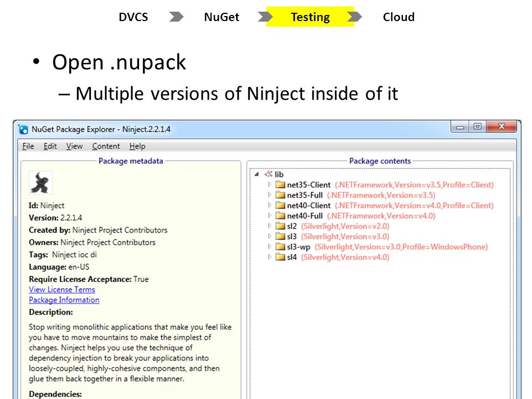The height and width of the screenshot is (399, 532).
Task: Click the 'Tags: Ninject ioc di' text
Action: point(63,254)
